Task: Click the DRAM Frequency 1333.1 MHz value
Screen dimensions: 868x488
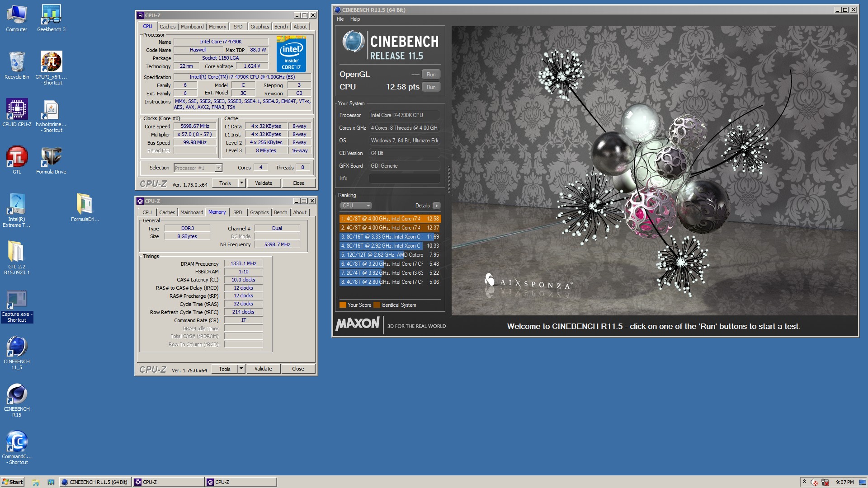Action: [x=243, y=263]
